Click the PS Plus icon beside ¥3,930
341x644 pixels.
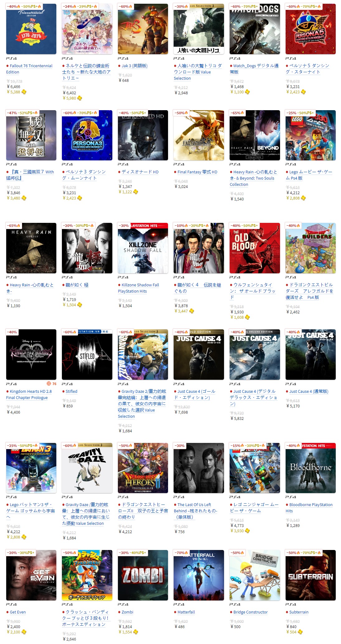tap(247, 531)
